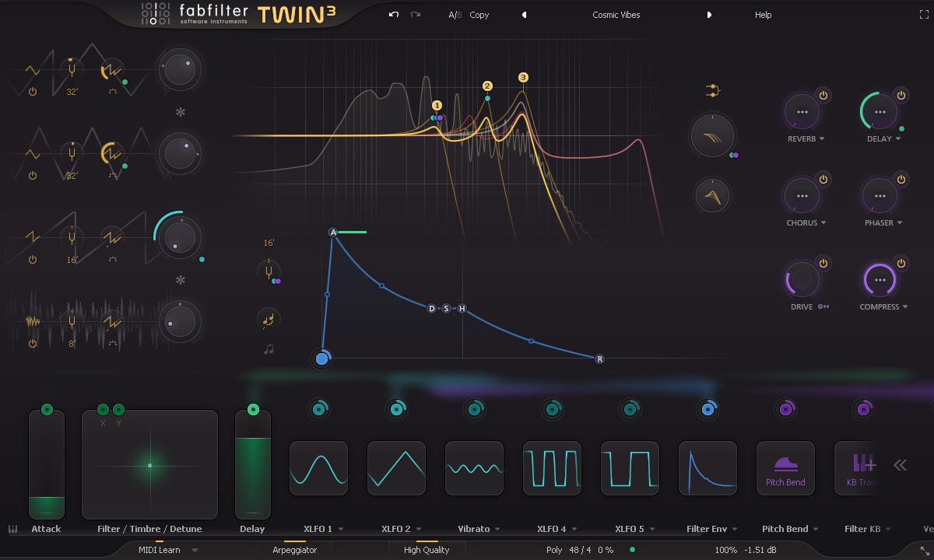This screenshot has width=934, height=560.
Task: Click the filter routing icon
Action: [712, 91]
